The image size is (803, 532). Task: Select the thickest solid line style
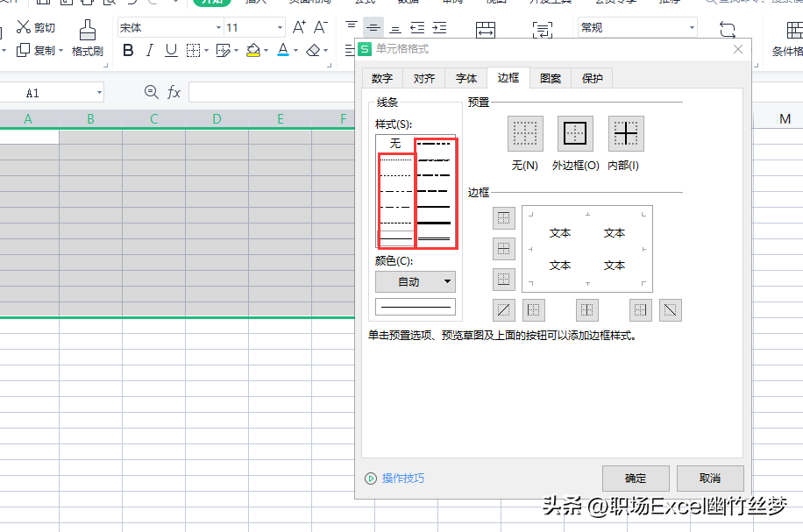coord(436,223)
